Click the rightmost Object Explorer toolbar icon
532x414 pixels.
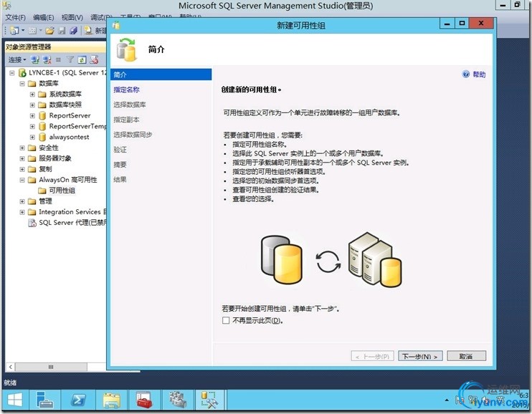[94, 60]
